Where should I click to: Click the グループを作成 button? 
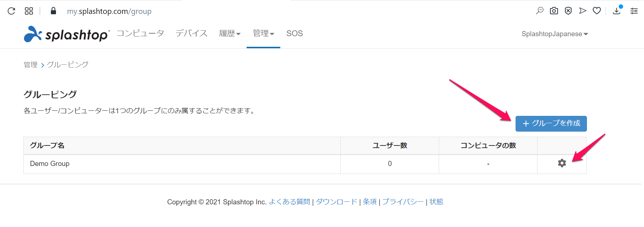(x=551, y=124)
